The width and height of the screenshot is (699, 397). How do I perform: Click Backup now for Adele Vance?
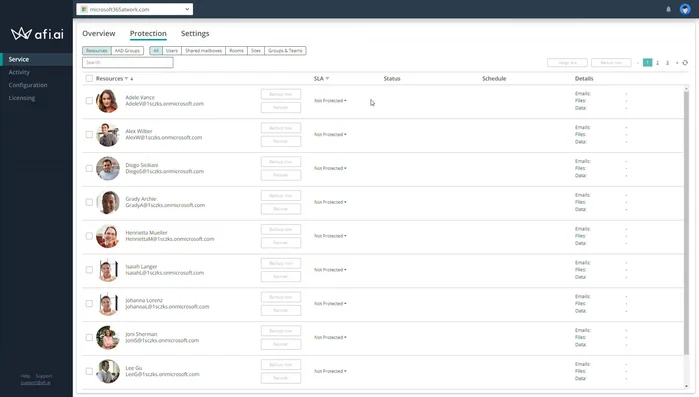(281, 94)
